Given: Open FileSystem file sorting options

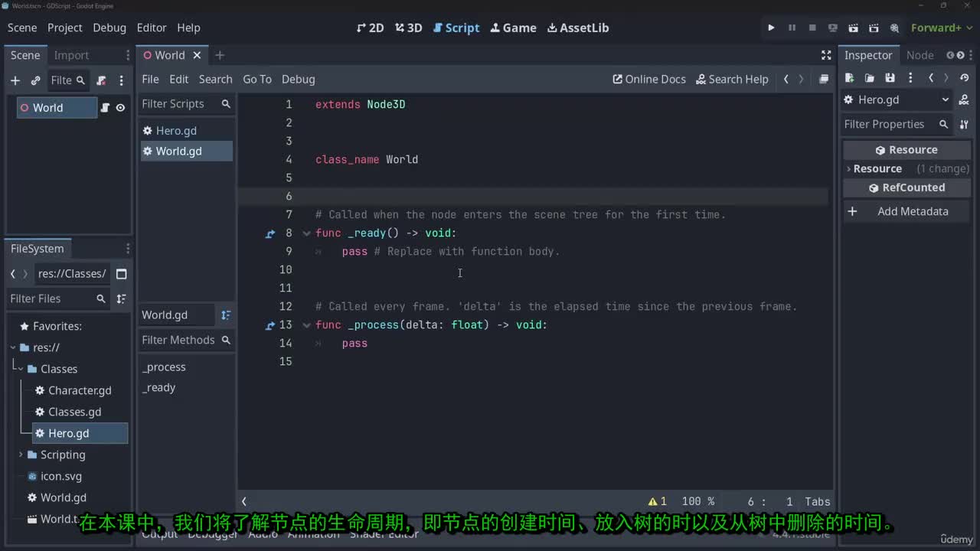Looking at the screenshot, I should (121, 298).
